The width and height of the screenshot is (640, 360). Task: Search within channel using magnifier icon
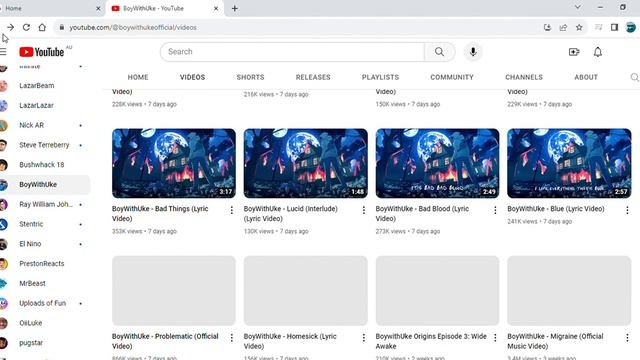[635, 77]
